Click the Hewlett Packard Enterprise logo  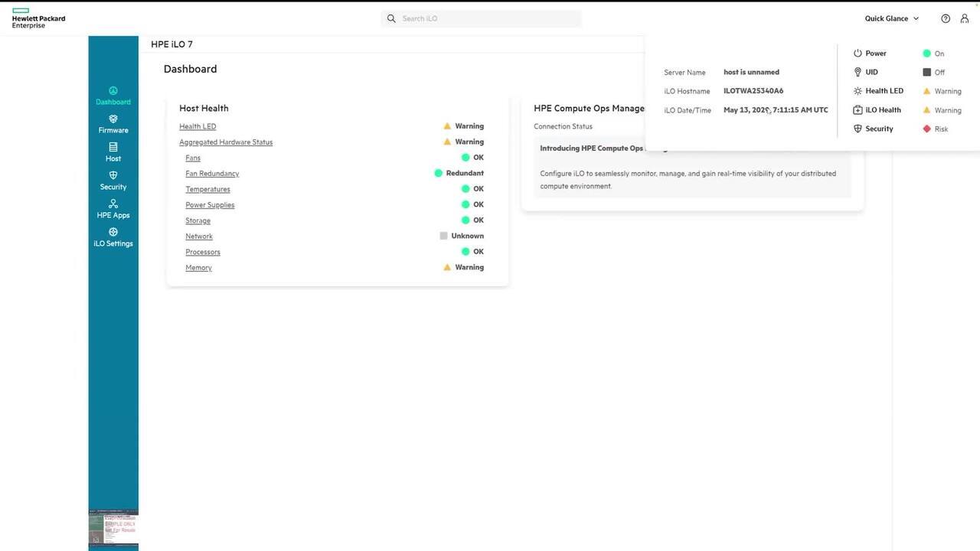tap(38, 18)
